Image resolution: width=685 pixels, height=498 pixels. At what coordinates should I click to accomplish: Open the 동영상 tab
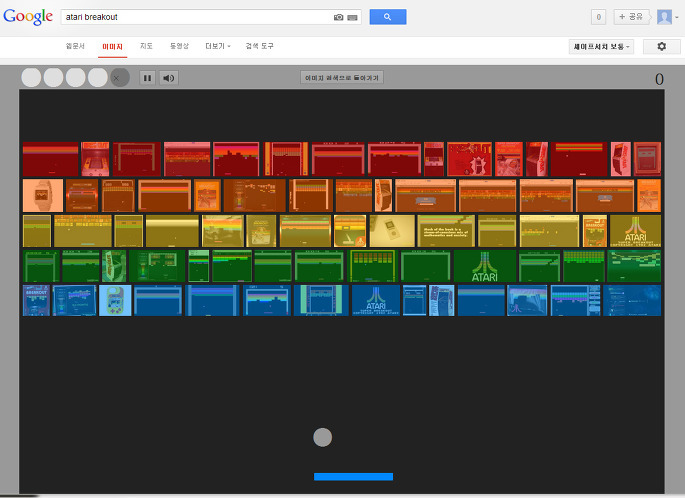coord(179,46)
